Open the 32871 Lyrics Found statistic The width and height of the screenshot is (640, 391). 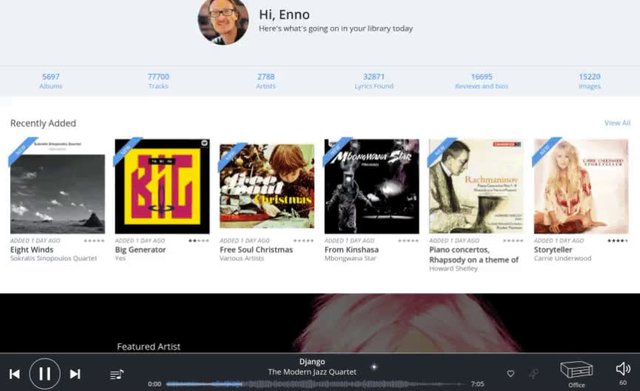coord(374,81)
